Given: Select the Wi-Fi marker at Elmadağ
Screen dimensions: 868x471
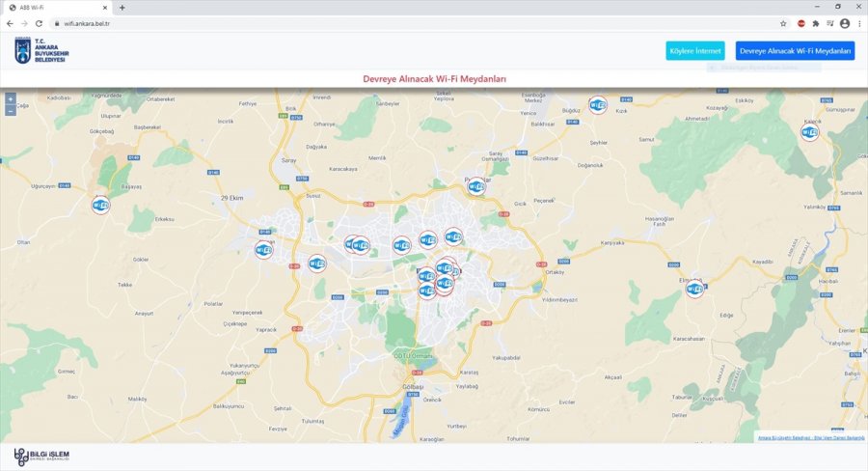Looking at the screenshot, I should (x=694, y=289).
